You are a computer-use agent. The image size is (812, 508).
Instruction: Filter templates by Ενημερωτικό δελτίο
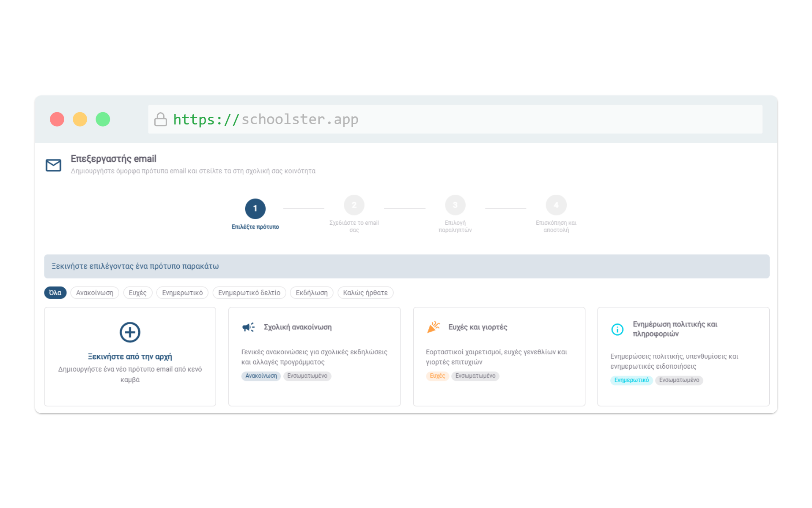click(250, 293)
